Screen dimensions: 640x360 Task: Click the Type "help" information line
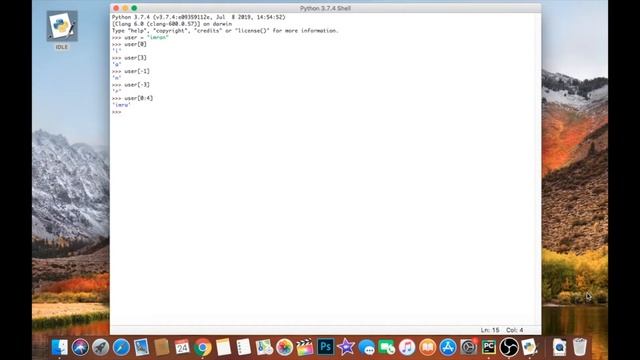point(225,31)
